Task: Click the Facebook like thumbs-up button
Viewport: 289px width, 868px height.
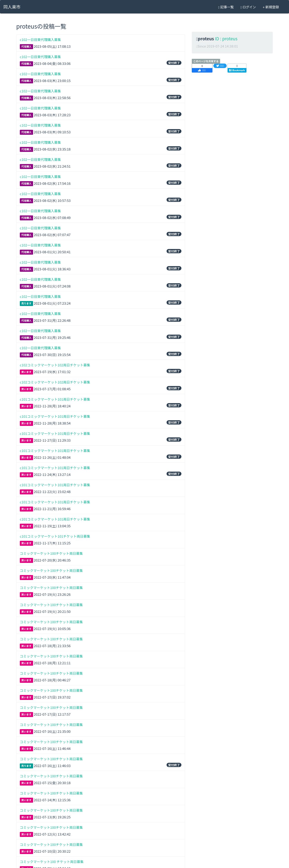Action: [202, 70]
